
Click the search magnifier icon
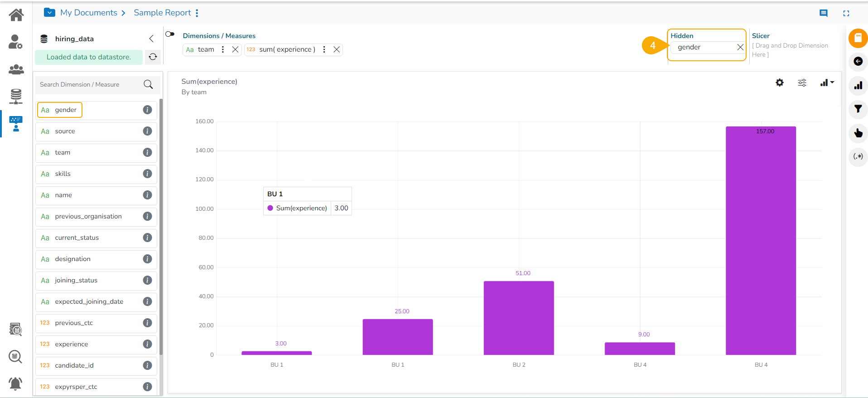[x=148, y=84]
